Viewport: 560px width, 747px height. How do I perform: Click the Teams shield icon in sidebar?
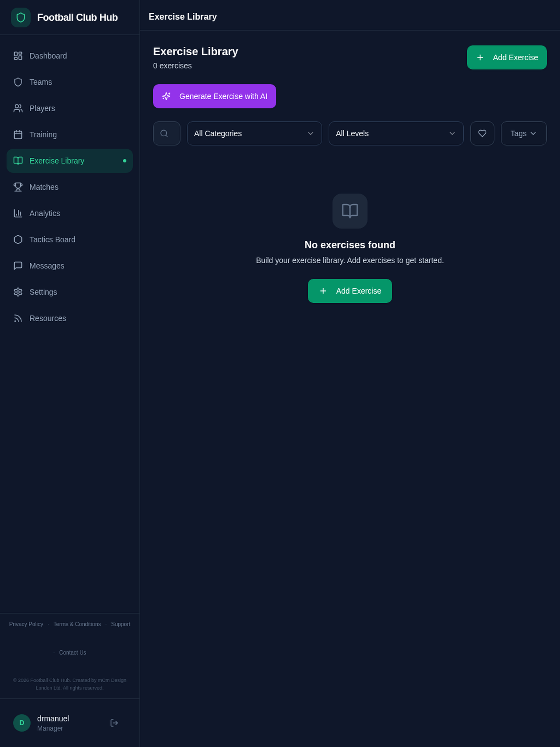point(18,82)
